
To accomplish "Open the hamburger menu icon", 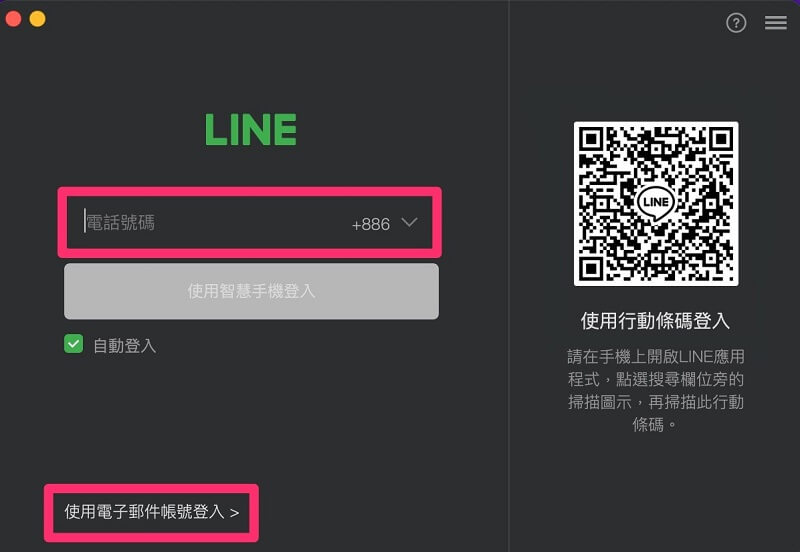I will click(776, 22).
